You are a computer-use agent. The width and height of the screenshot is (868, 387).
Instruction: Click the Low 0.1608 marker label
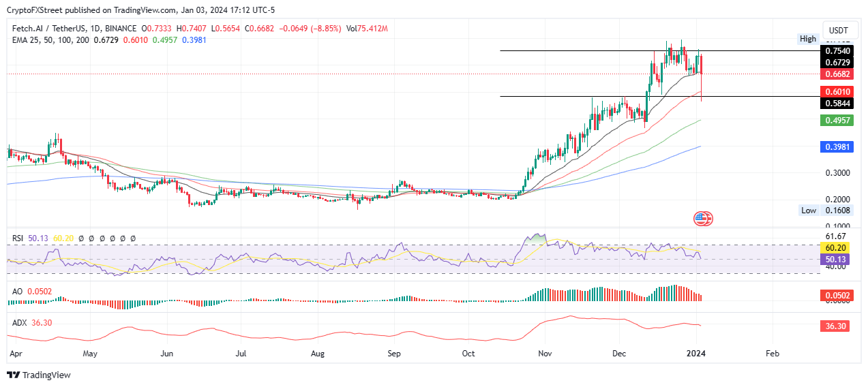(825, 211)
